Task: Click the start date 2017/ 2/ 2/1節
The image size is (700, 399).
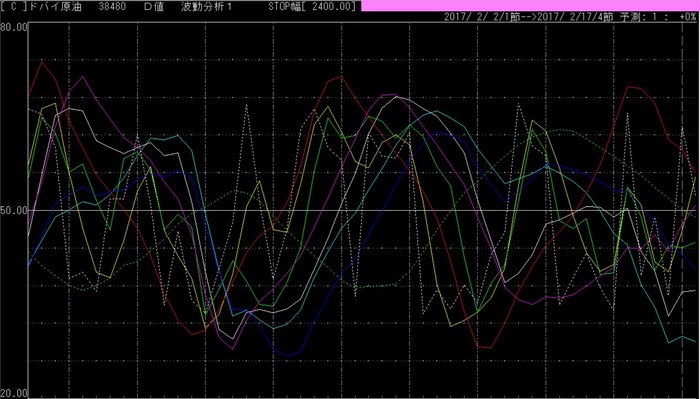Action: [482, 17]
